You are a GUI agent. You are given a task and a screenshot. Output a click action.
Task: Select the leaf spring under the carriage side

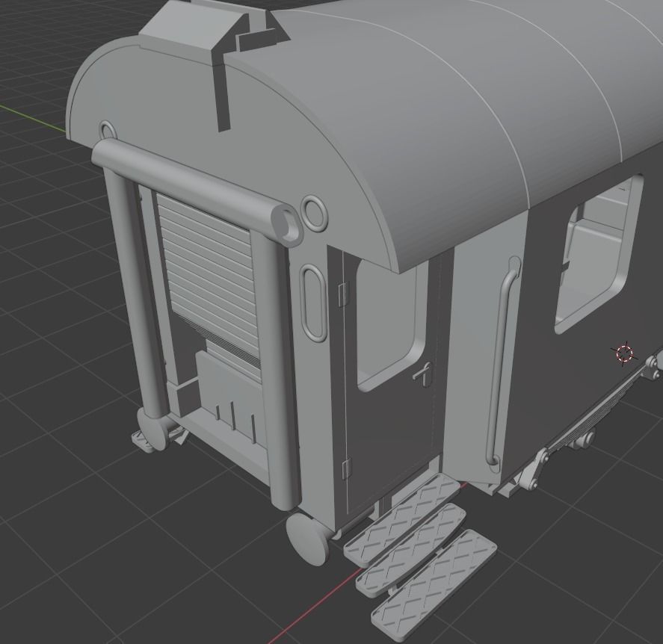click(595, 413)
